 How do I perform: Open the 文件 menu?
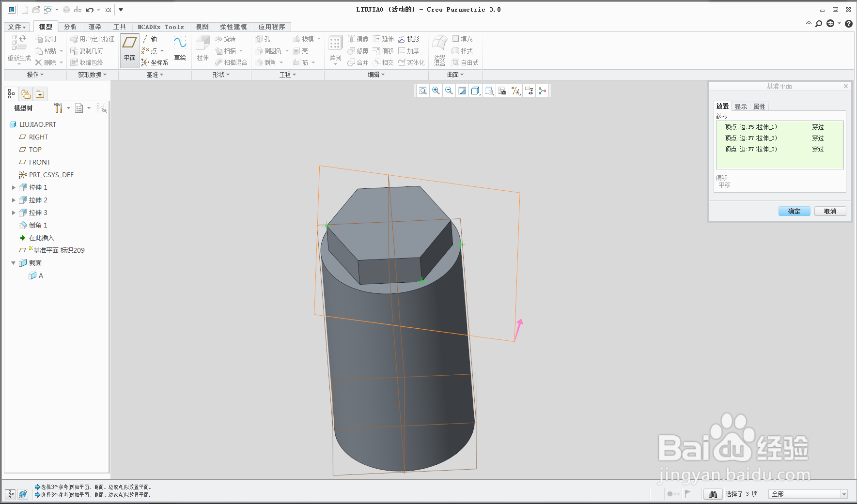[17, 27]
